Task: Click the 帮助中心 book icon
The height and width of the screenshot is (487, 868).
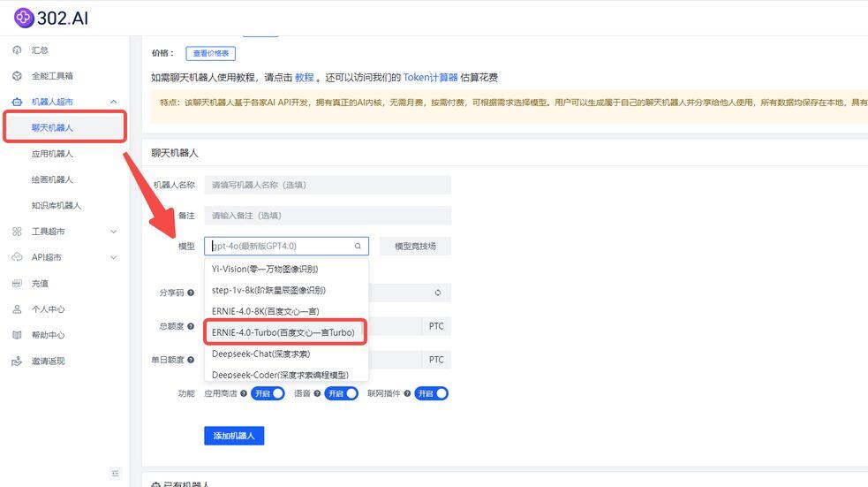Action: click(x=17, y=335)
